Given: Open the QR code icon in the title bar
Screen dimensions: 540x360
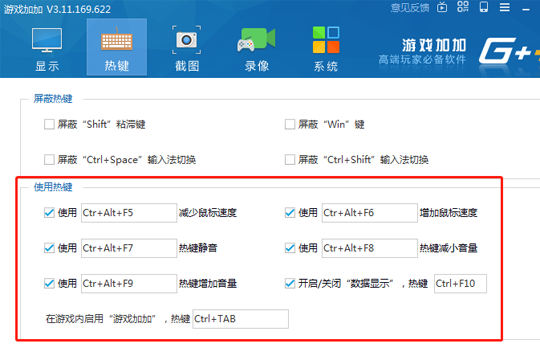Looking at the screenshot, I should point(463,7).
